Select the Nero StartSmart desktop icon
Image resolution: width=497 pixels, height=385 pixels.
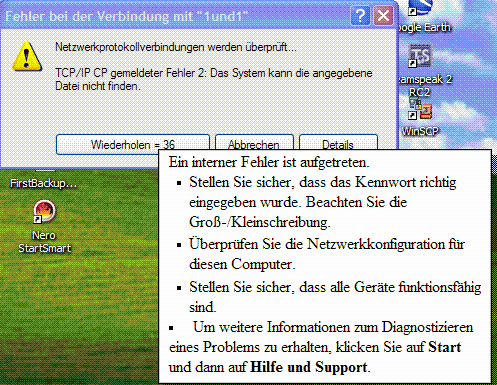[x=44, y=227]
